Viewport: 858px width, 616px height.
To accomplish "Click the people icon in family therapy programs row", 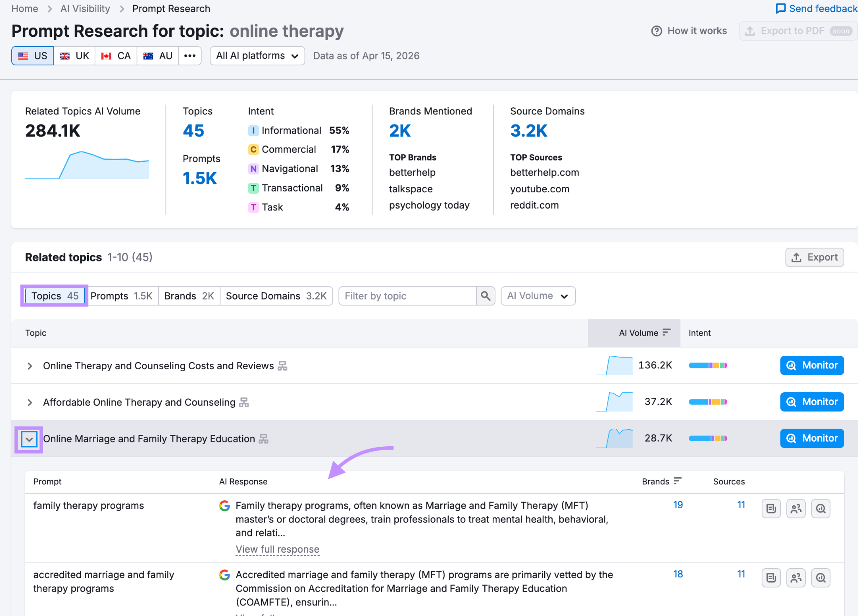I will click(796, 509).
